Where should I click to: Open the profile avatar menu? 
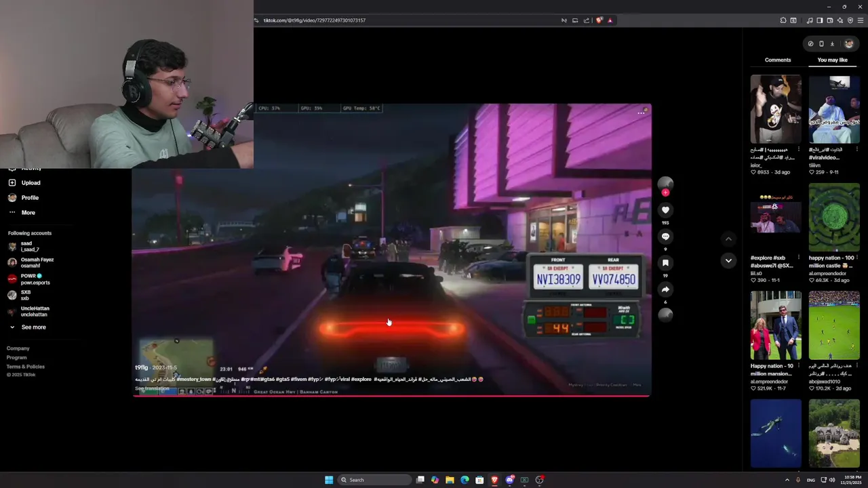click(x=848, y=44)
